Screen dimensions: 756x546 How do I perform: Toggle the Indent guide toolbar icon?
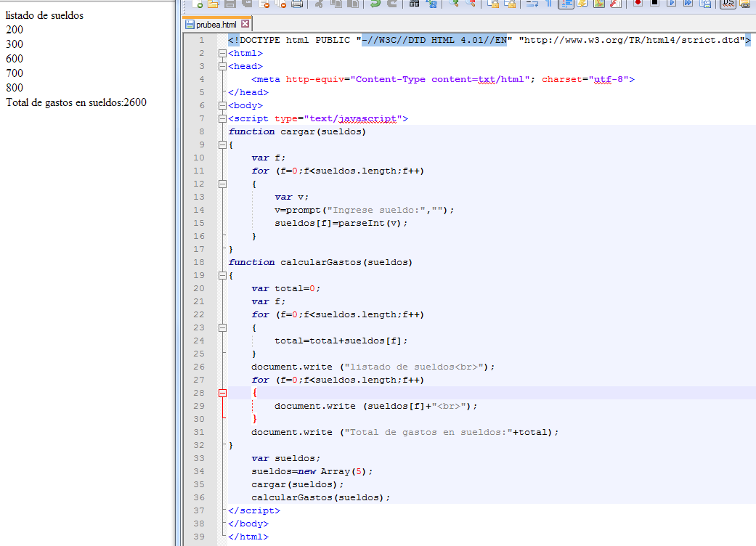click(x=566, y=4)
